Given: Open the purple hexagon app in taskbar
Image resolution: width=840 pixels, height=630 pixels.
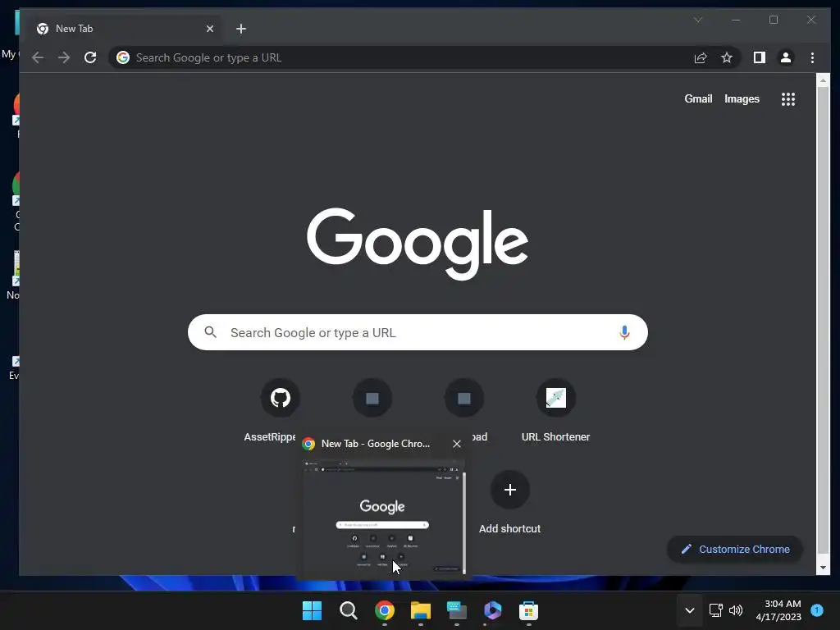Looking at the screenshot, I should pyautogui.click(x=492, y=610).
